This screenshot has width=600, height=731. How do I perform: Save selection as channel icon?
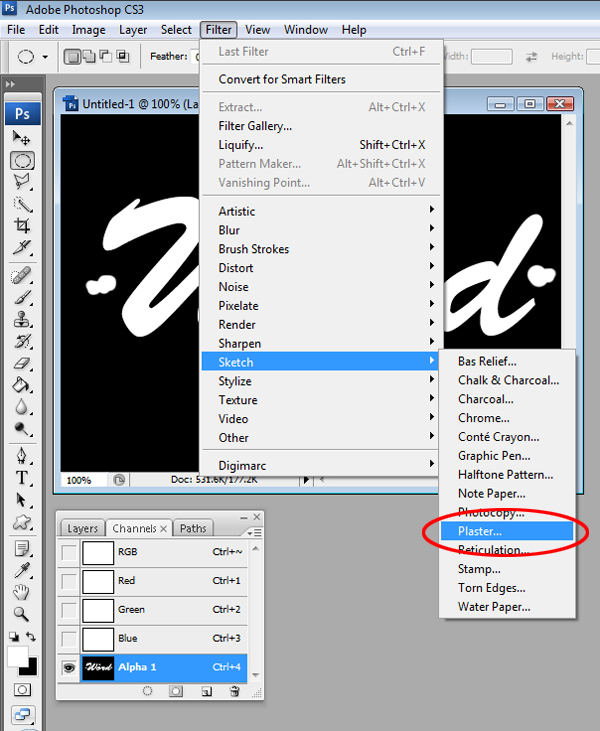176,691
